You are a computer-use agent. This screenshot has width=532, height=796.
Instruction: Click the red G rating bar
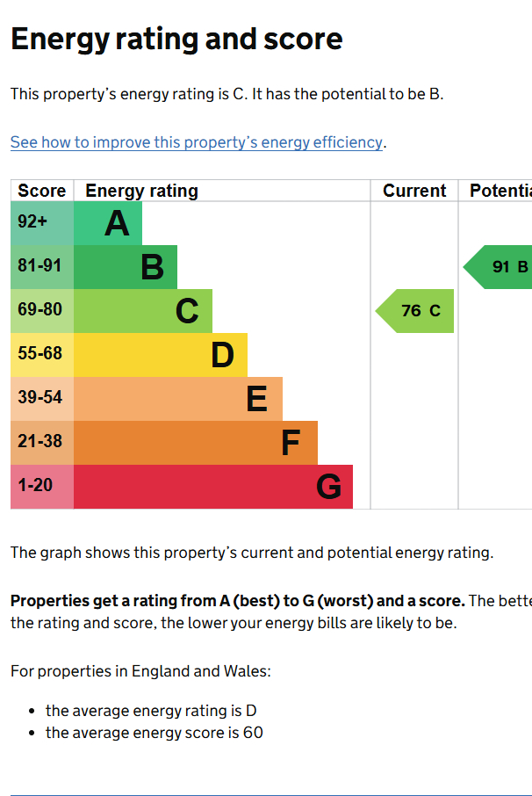[x=213, y=487]
